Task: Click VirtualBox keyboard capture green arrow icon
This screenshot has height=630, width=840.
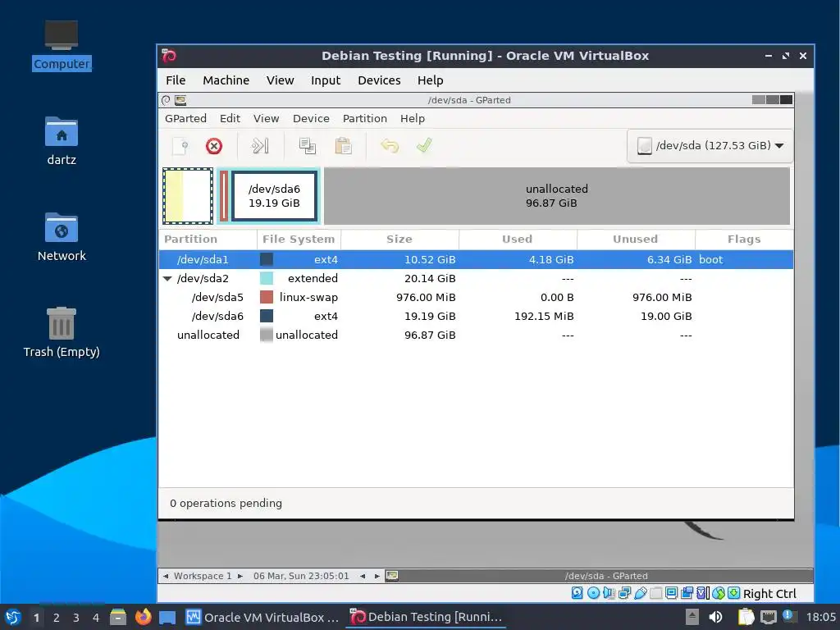Action: click(734, 593)
